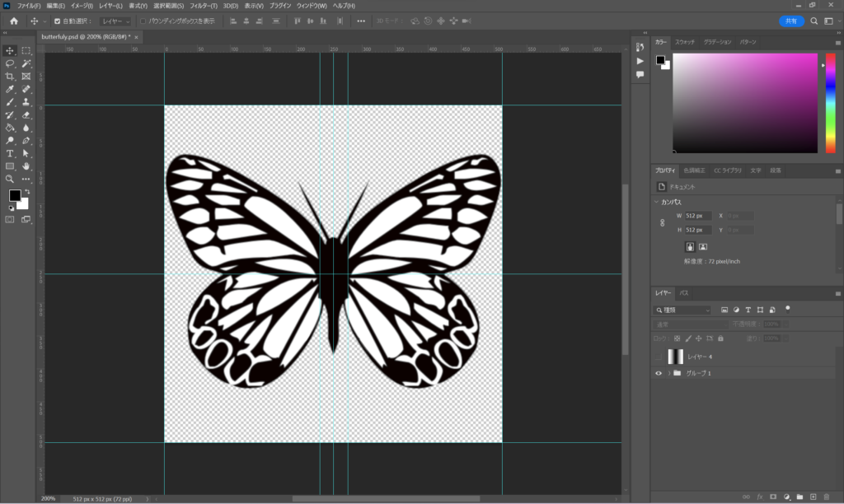Click the foreground color swatch in toolbar
Viewport: 844px width, 504px height.
14,195
